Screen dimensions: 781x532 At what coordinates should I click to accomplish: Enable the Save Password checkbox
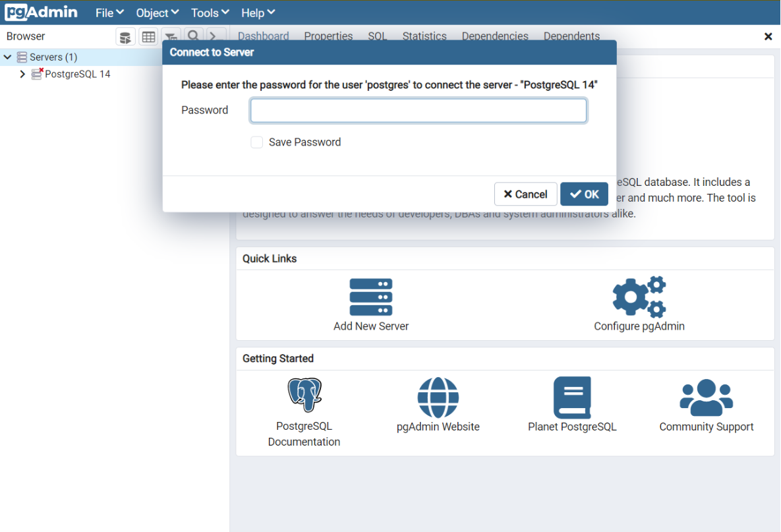pyautogui.click(x=256, y=142)
